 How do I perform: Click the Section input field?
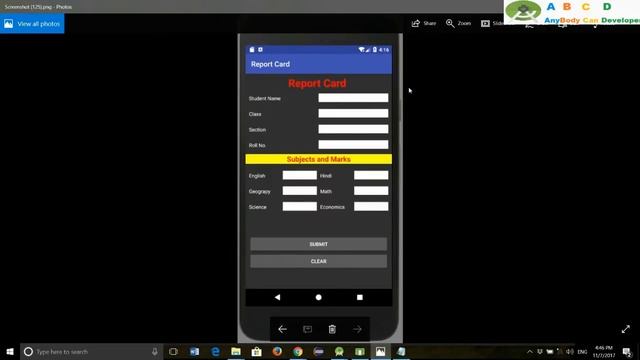[353, 129]
